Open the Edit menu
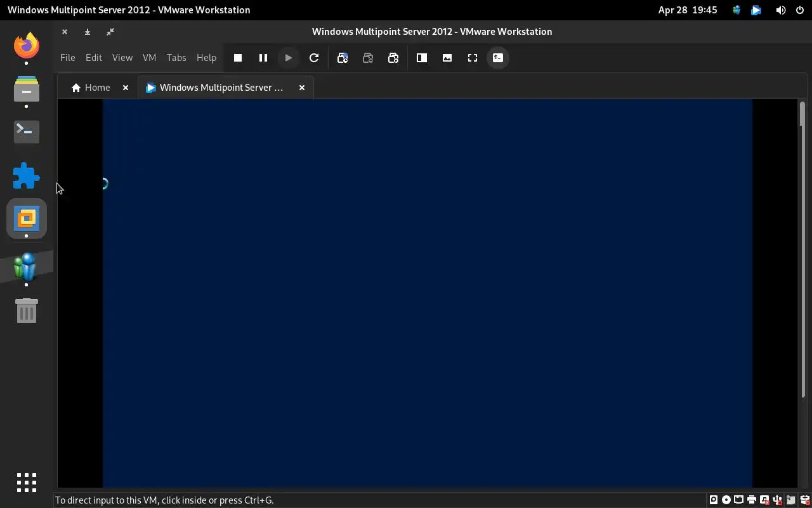The height and width of the screenshot is (508, 812). coord(94,58)
